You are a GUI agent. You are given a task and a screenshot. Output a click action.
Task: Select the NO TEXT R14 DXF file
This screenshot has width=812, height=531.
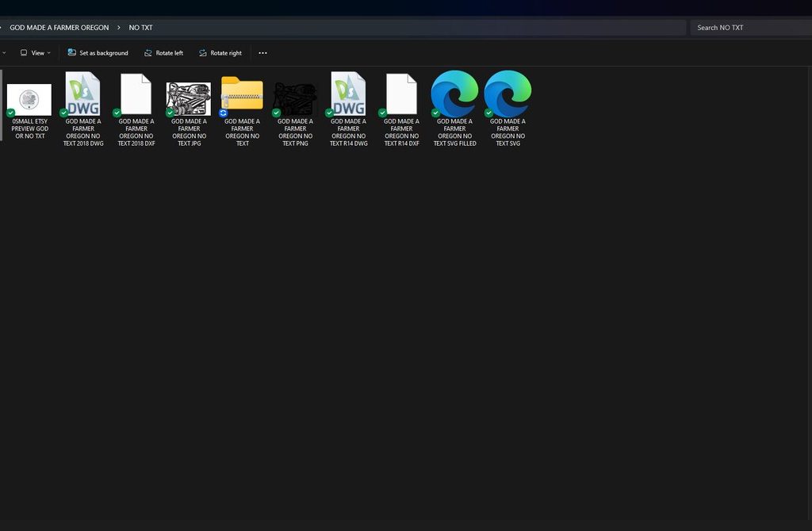click(401, 95)
